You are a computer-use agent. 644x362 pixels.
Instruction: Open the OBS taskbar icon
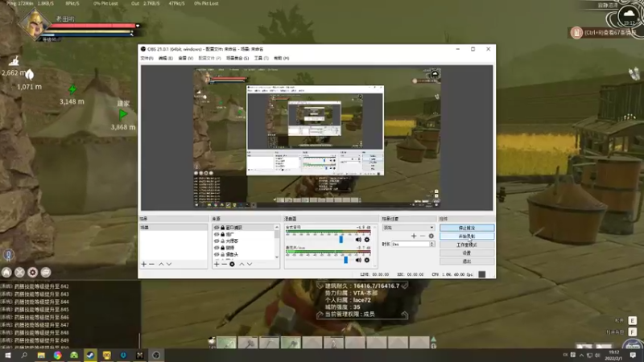click(x=156, y=355)
